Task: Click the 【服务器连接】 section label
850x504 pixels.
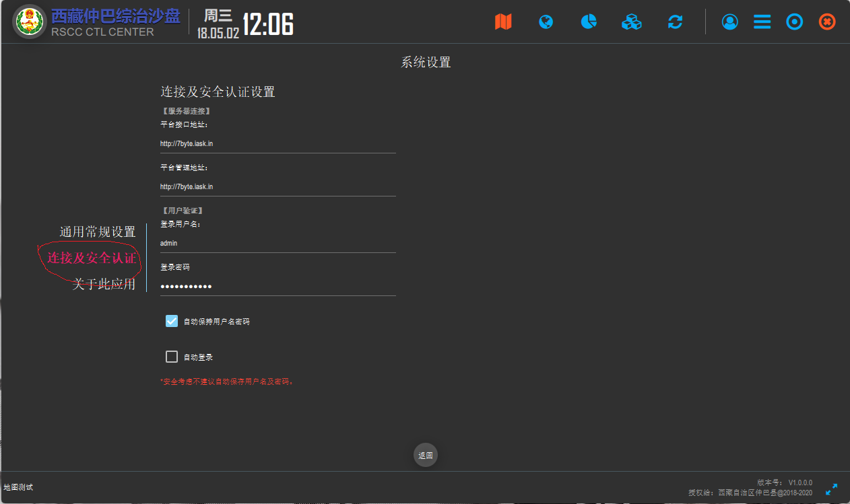Action: click(x=187, y=111)
